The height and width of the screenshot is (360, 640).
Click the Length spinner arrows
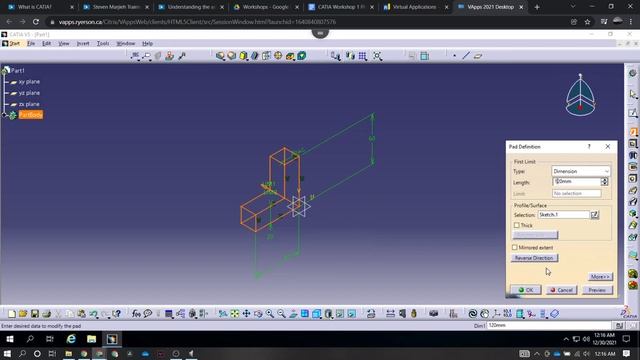(604, 182)
